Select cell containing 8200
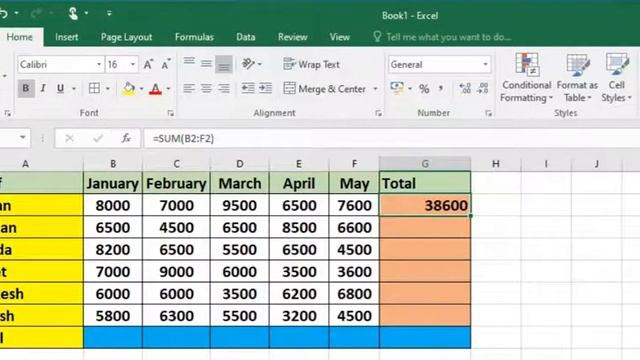Screen dimensions: 640x360 tap(113, 249)
